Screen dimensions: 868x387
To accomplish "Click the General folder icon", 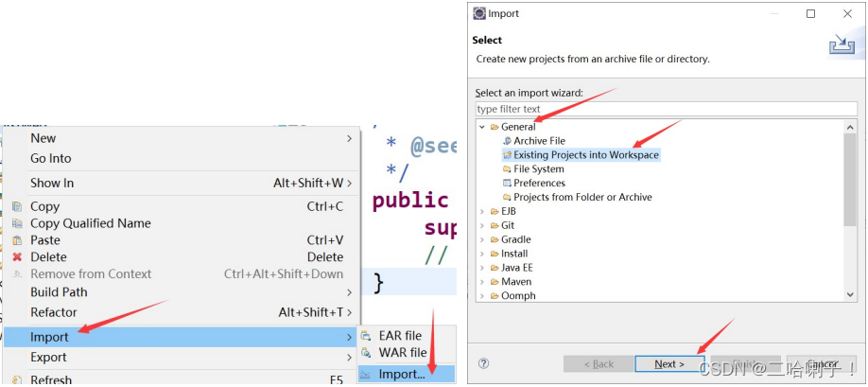I will tap(495, 127).
